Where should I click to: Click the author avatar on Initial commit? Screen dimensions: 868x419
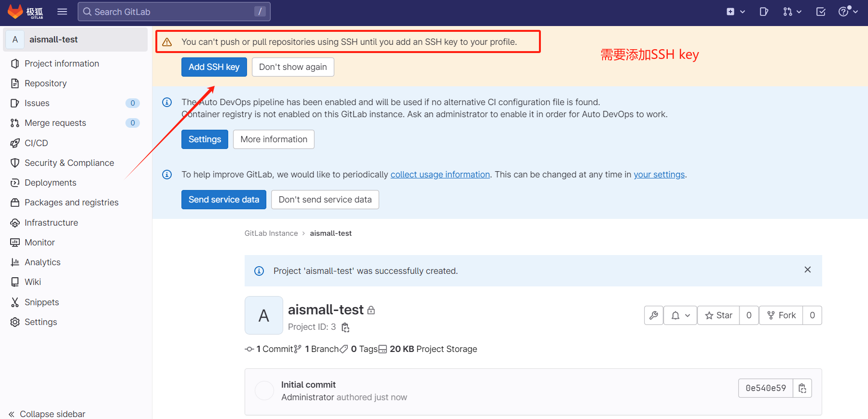tap(264, 391)
